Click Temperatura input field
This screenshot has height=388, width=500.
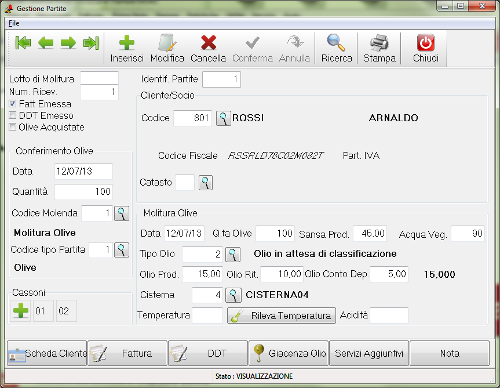point(207,315)
